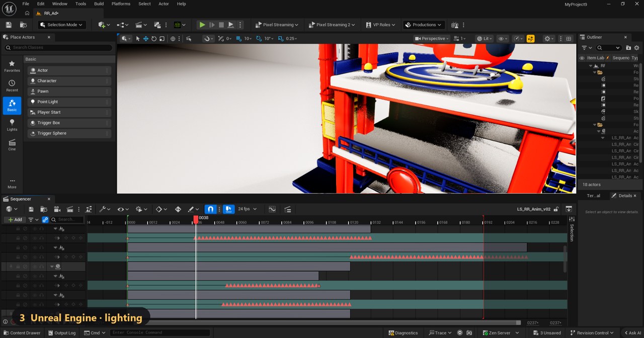644x338 pixels.
Task: Open the Cinematics clapperboard menu in main toolbar
Action: [140, 25]
